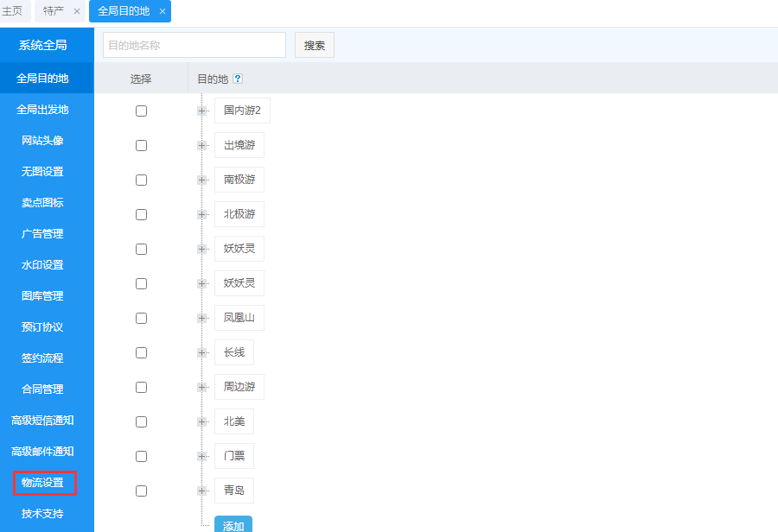Tick the checkbox next to 北极游
Screen dimensions: 778x532
(x=141, y=214)
